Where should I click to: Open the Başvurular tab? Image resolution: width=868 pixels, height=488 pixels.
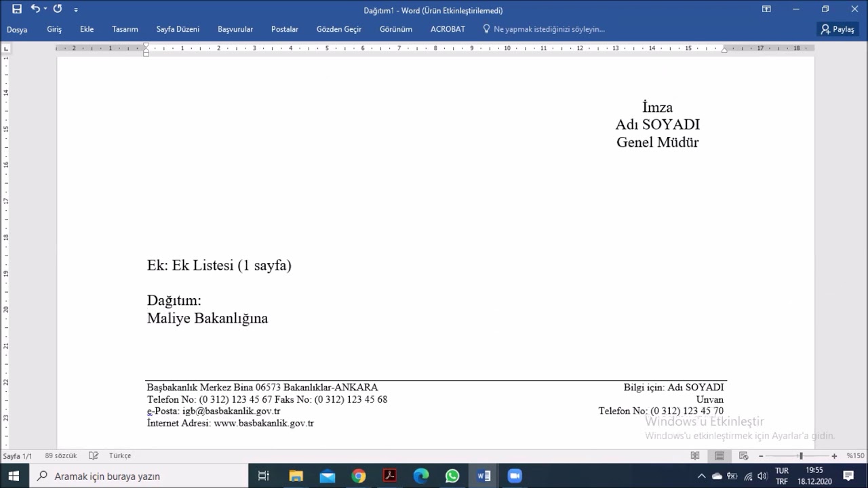tap(235, 29)
